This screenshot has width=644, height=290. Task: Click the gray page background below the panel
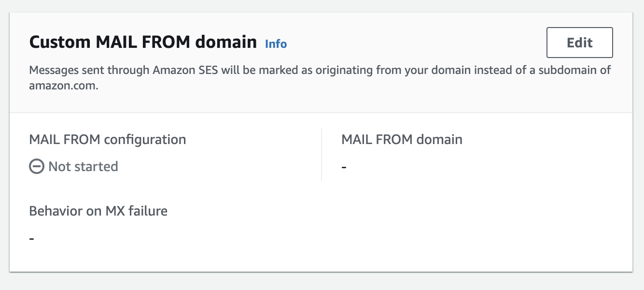coord(321,282)
